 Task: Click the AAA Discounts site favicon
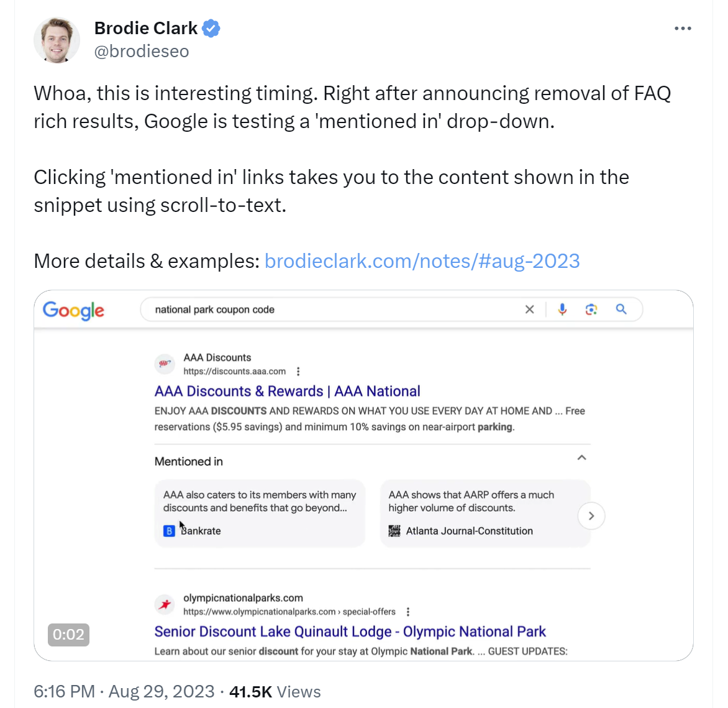click(165, 364)
